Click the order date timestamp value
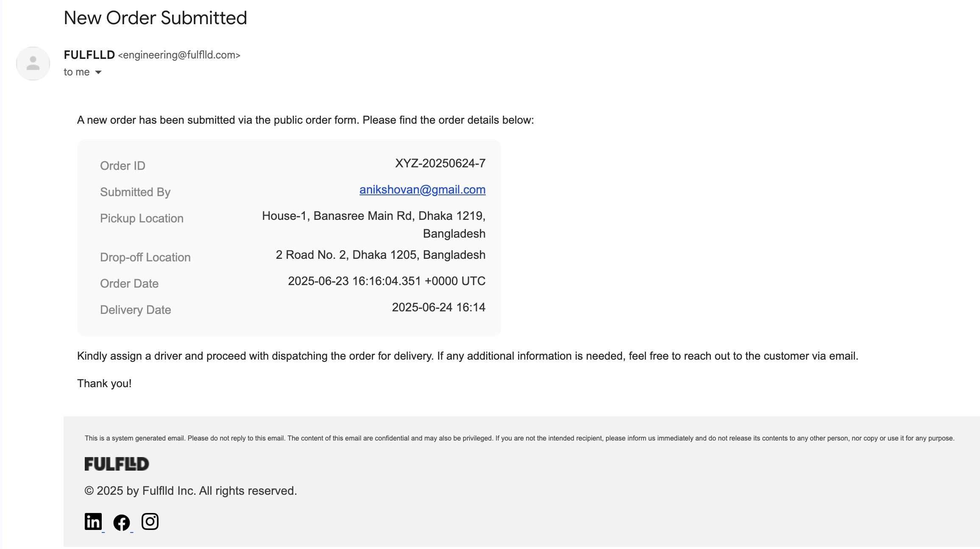The width and height of the screenshot is (980, 549). click(387, 281)
